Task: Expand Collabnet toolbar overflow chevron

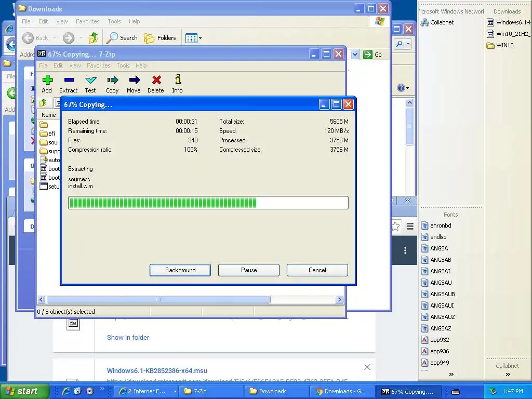Action: click(x=508, y=374)
